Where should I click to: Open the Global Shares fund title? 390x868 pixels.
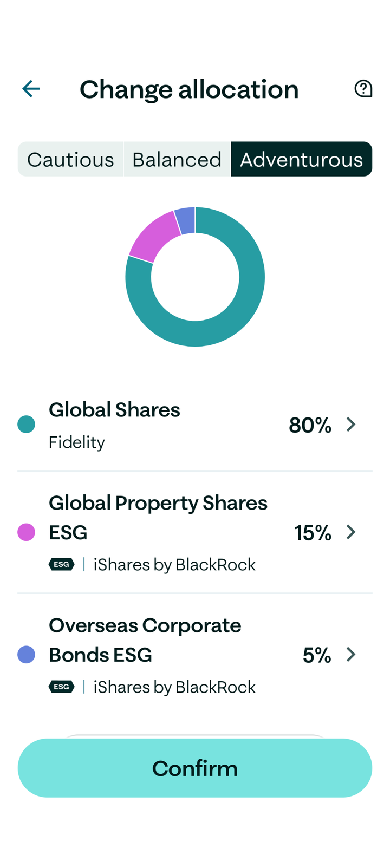pyautogui.click(x=114, y=410)
